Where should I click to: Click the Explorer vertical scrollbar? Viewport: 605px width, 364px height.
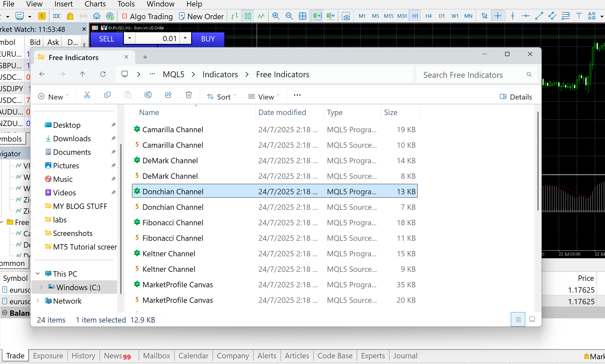[538, 161]
